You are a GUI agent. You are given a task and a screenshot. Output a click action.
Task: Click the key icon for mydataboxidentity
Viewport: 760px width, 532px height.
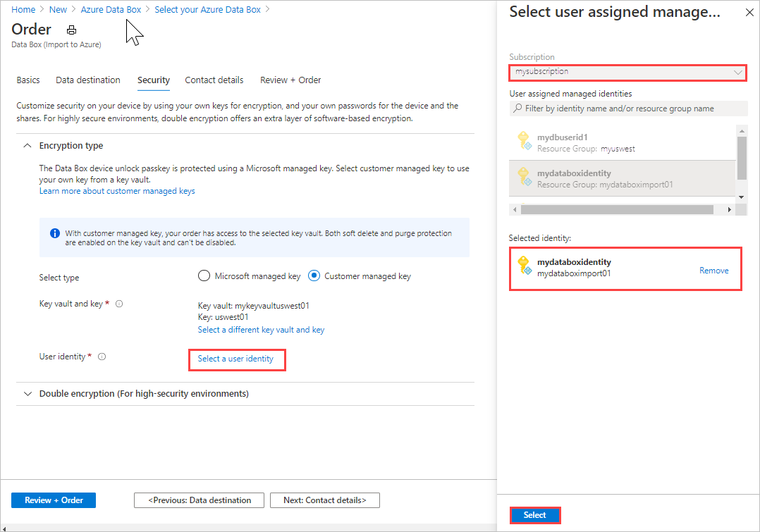tap(525, 177)
